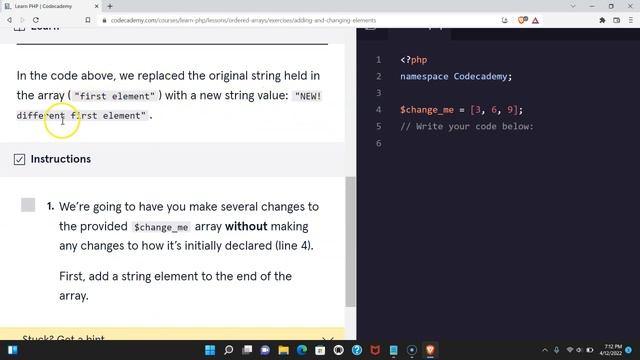
Task: Click the $change_me inline code in instructions
Action: pyautogui.click(x=161, y=227)
